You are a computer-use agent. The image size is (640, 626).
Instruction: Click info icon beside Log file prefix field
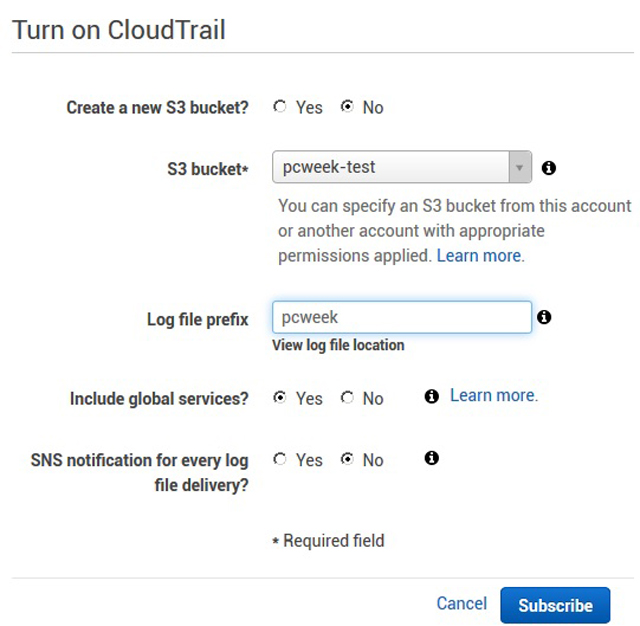[x=544, y=317]
